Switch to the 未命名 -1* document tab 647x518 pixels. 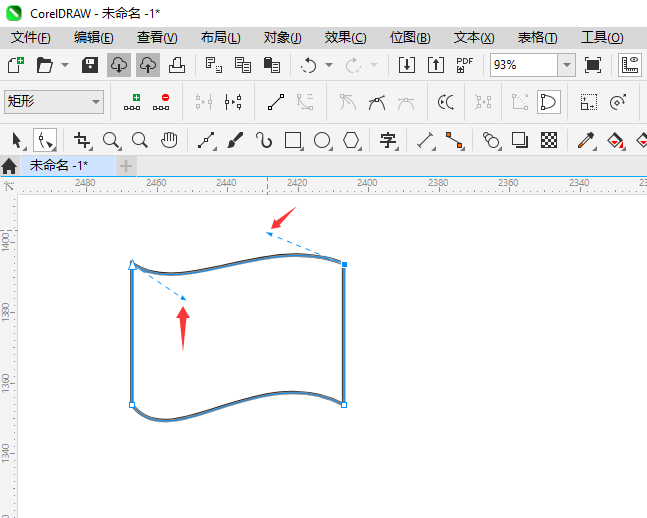[x=59, y=166]
